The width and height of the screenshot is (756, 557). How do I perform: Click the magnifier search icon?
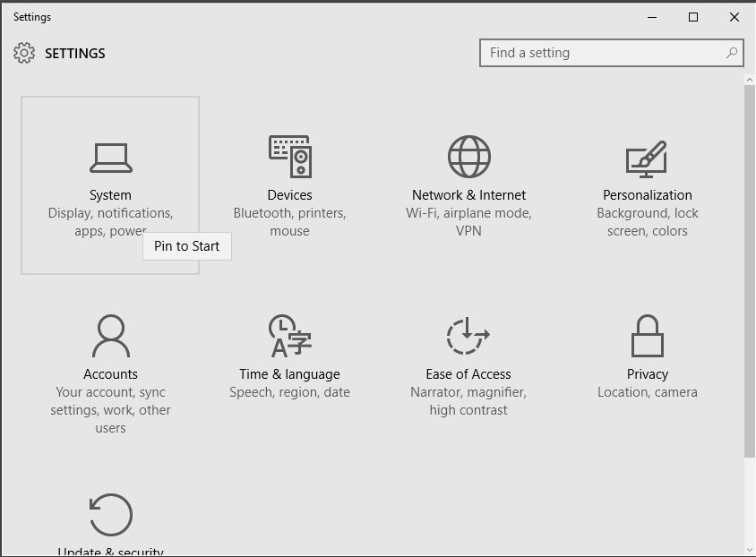click(x=732, y=53)
